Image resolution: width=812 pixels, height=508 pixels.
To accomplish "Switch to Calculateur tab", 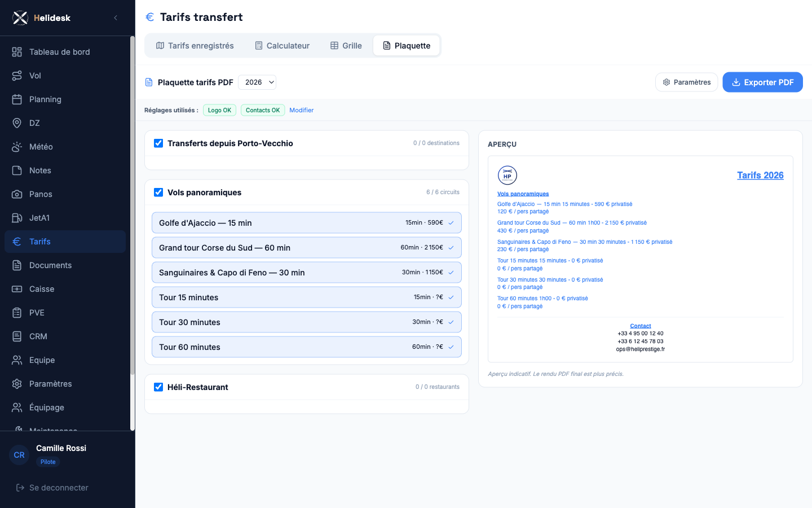I will tap(282, 46).
